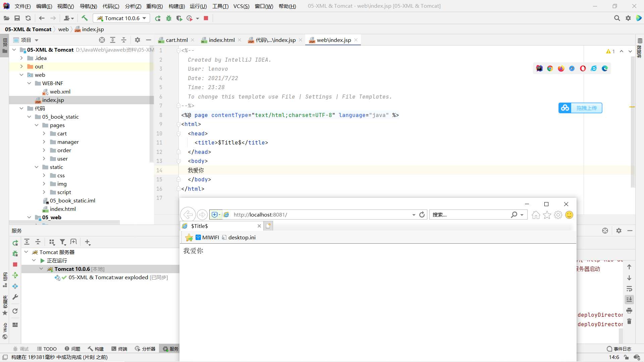Open the TODO tool window

tap(47, 349)
